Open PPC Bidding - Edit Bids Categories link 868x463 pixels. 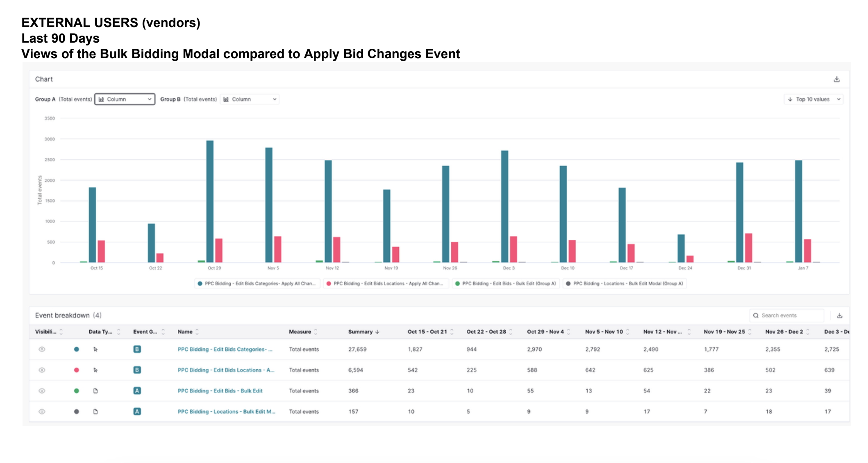tap(225, 349)
